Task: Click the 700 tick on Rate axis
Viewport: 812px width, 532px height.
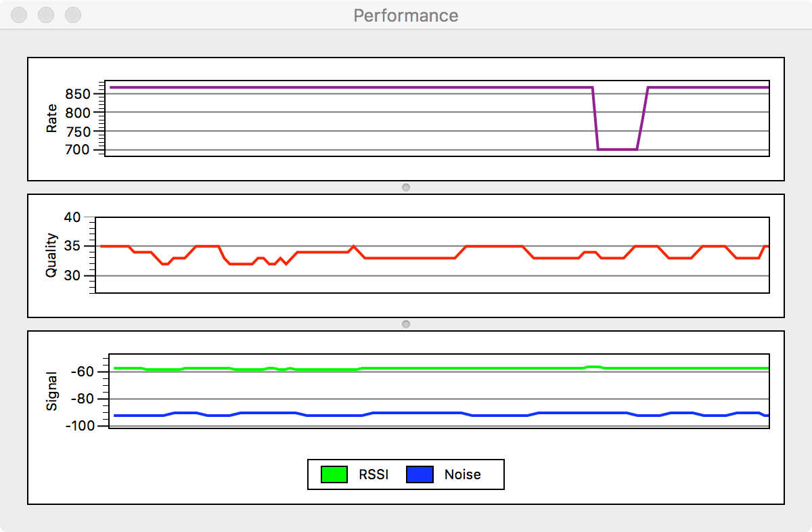Action: coord(78,150)
